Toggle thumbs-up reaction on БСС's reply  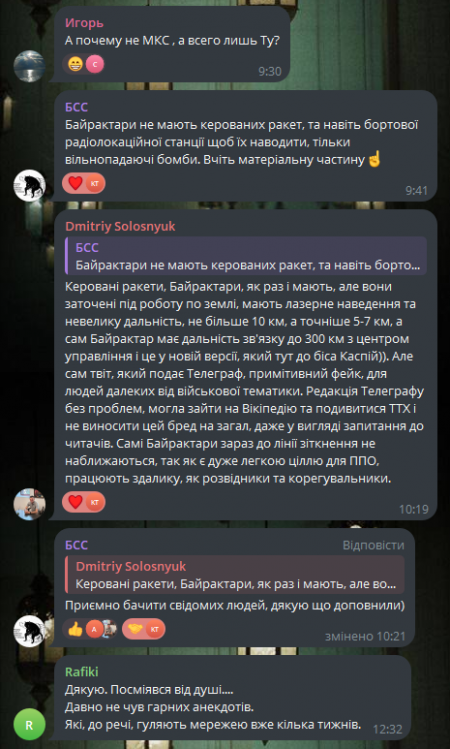coord(90,629)
